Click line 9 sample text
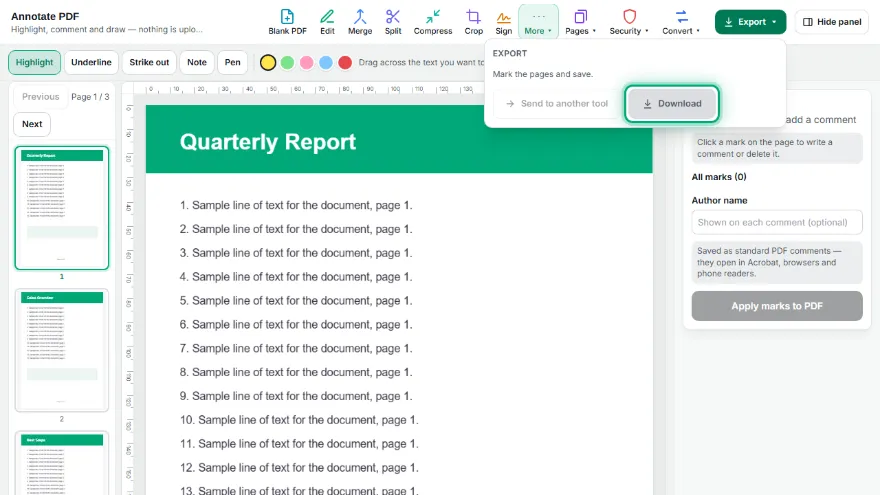The width and height of the screenshot is (880, 495). [296, 396]
